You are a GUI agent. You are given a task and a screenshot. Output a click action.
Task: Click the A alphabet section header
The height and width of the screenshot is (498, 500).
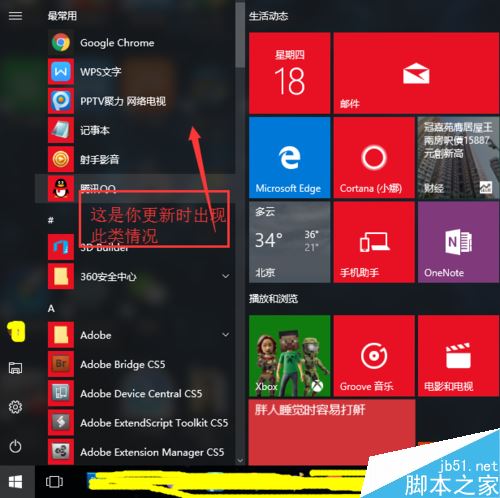[51, 308]
